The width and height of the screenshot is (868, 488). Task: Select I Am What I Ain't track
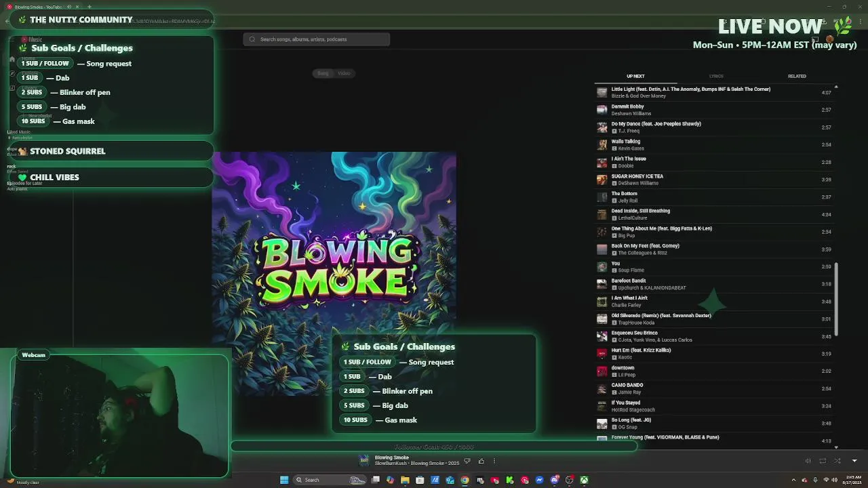point(715,302)
